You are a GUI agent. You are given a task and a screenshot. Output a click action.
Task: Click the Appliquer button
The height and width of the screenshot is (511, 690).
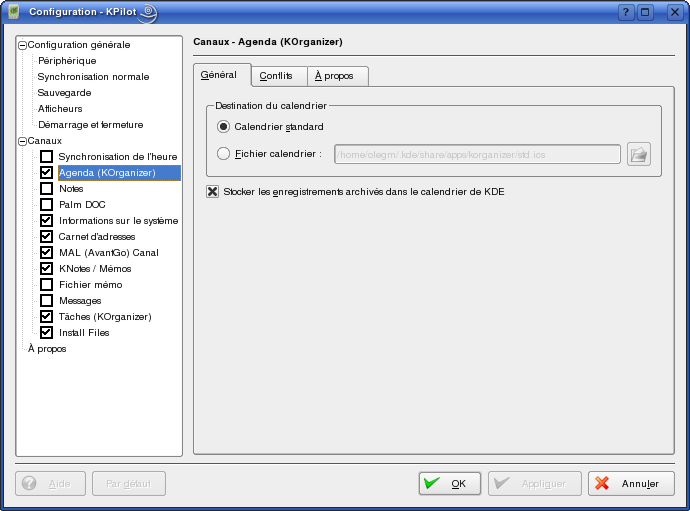tap(535, 484)
